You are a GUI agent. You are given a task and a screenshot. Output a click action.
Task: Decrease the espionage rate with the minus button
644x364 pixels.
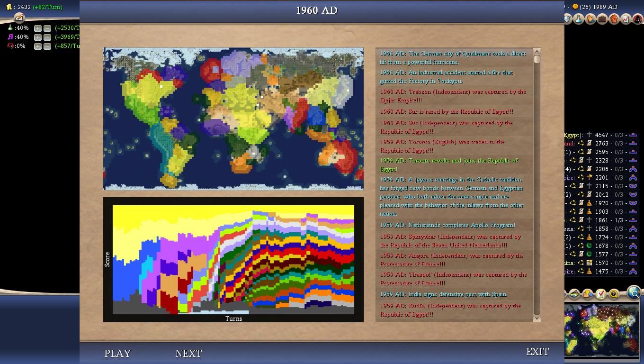(47, 46)
